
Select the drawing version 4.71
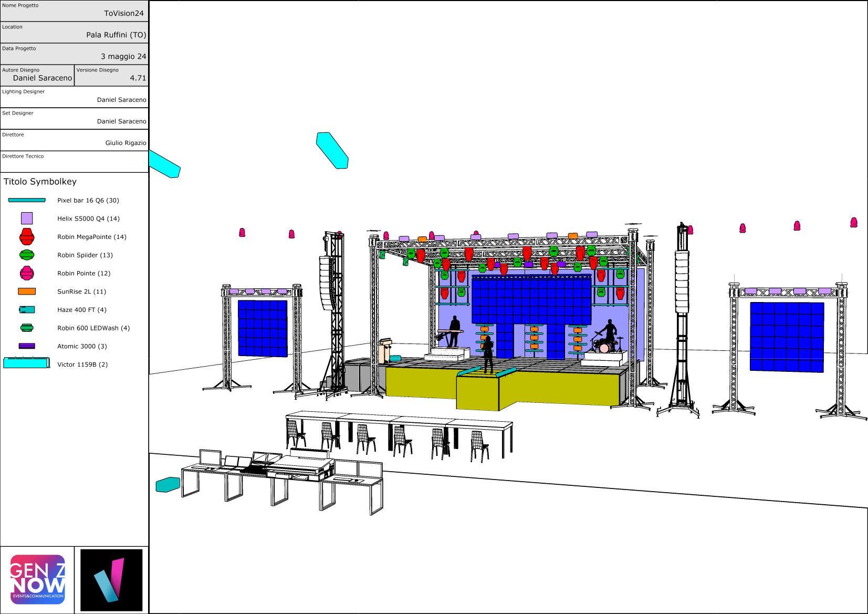[138, 78]
